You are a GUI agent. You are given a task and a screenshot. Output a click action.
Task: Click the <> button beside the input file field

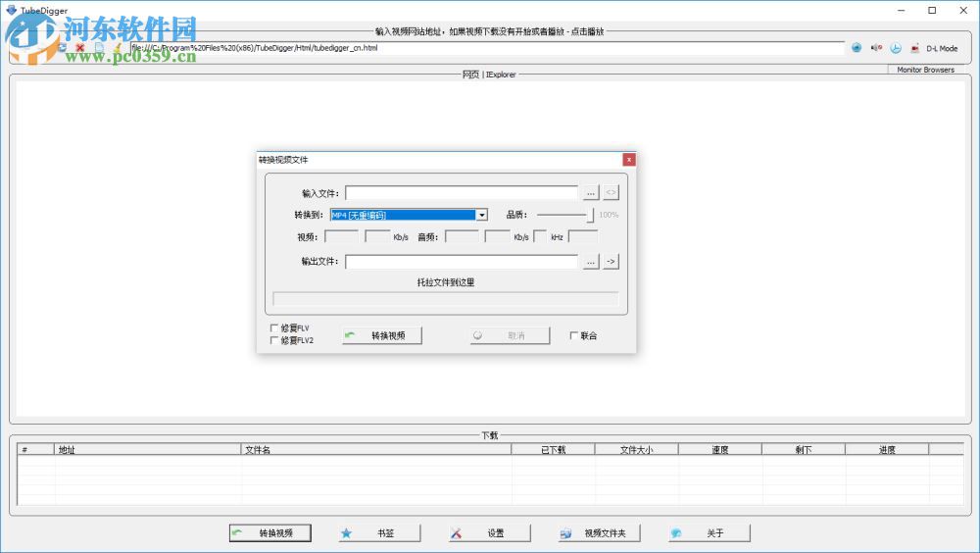[611, 193]
